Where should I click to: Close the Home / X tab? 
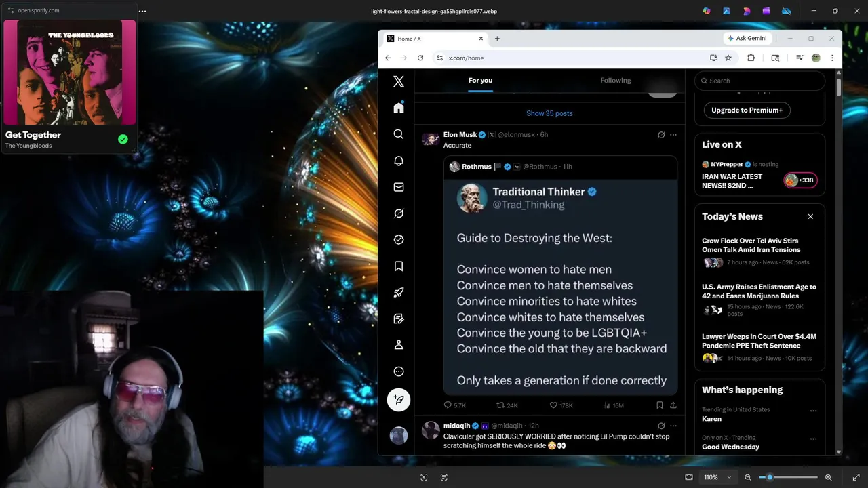click(x=481, y=39)
